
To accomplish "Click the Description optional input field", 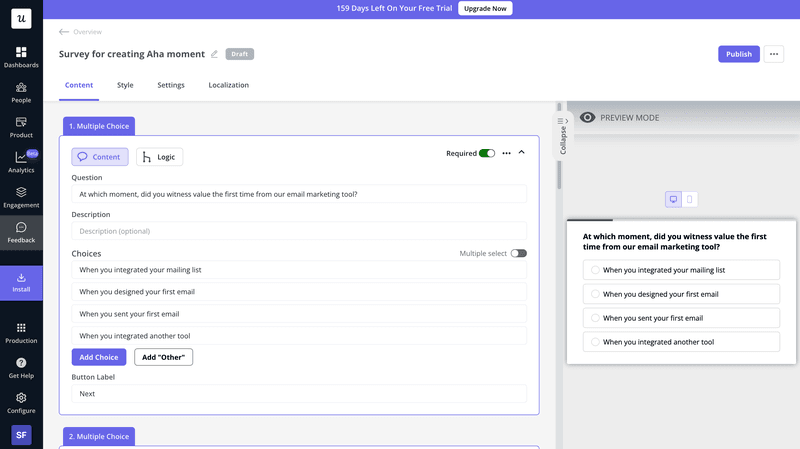I will click(299, 231).
